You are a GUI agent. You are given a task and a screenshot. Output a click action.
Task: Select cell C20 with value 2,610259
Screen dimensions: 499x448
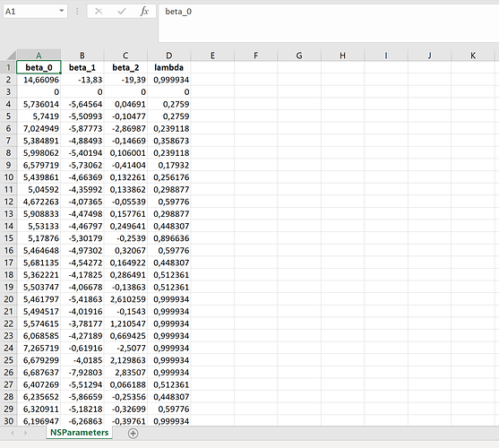125,299
